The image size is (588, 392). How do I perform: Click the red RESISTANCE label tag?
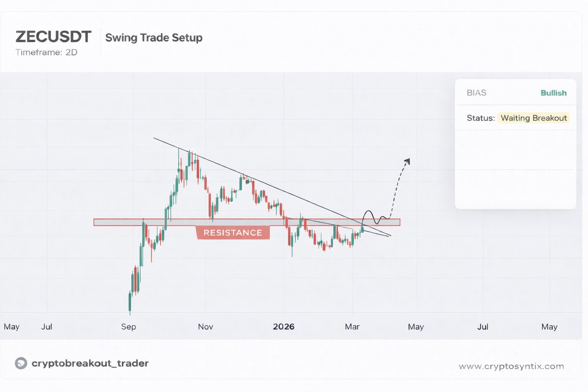click(233, 233)
